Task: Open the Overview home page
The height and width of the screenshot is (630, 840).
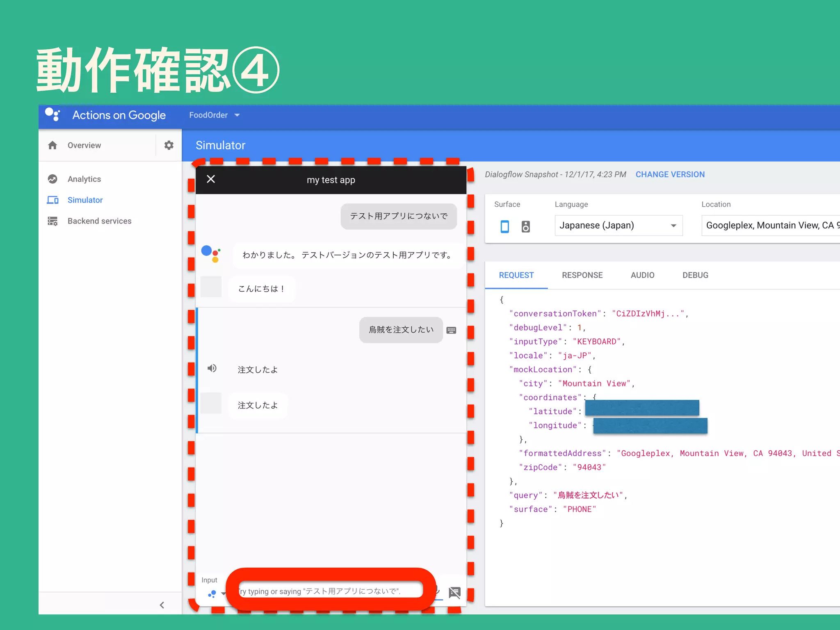Action: [x=84, y=145]
